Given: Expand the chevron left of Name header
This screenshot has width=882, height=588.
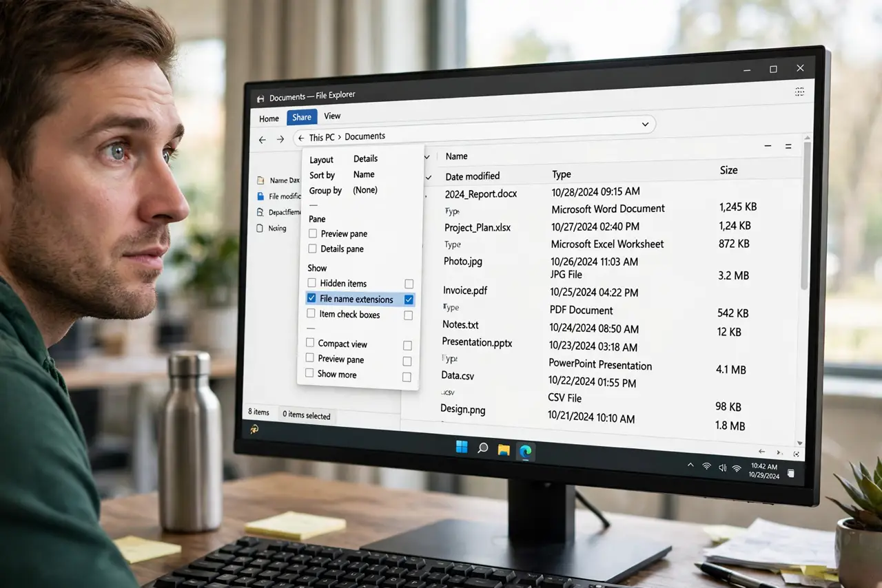Looking at the screenshot, I should (428, 156).
